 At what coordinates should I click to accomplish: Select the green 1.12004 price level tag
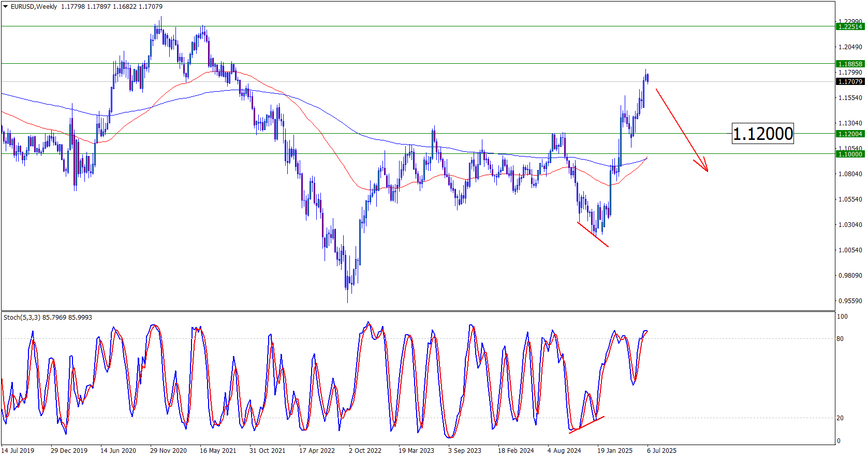click(850, 134)
